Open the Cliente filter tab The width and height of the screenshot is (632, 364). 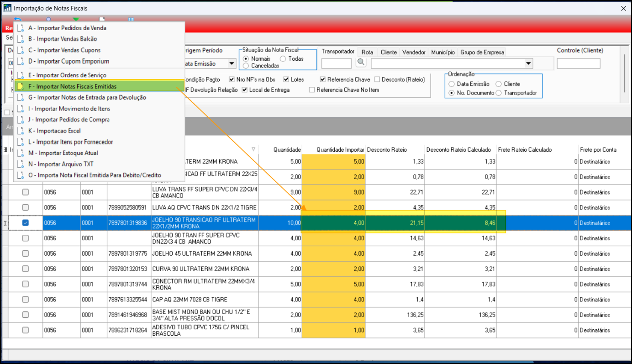pyautogui.click(x=389, y=53)
